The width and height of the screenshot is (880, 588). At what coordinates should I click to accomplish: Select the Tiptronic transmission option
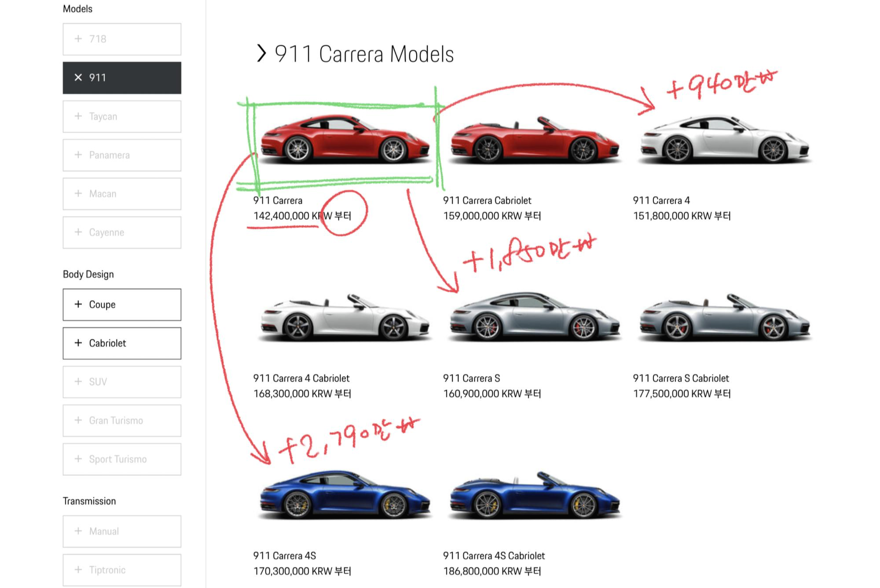coord(122,570)
